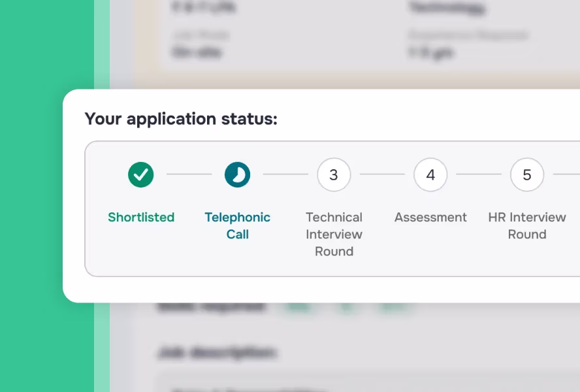Click the connector line after step 5
Screen dimensions: 580x392
pyautogui.click(x=566, y=174)
